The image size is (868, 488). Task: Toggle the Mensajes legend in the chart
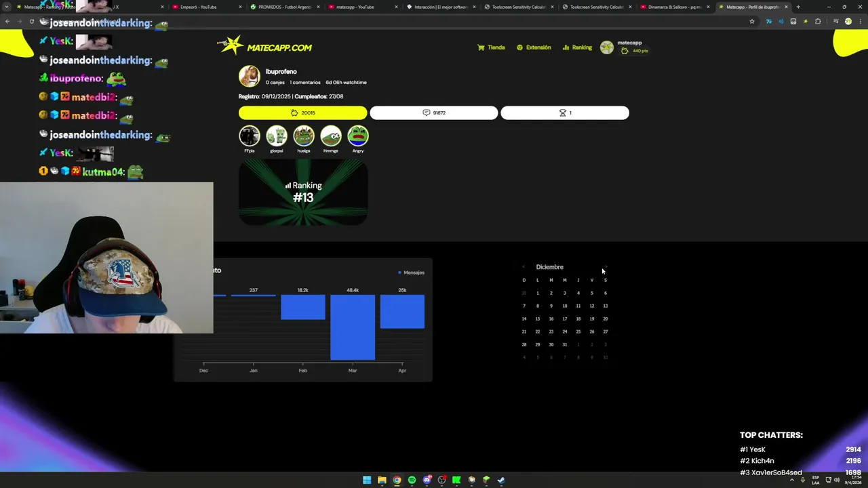click(x=411, y=272)
